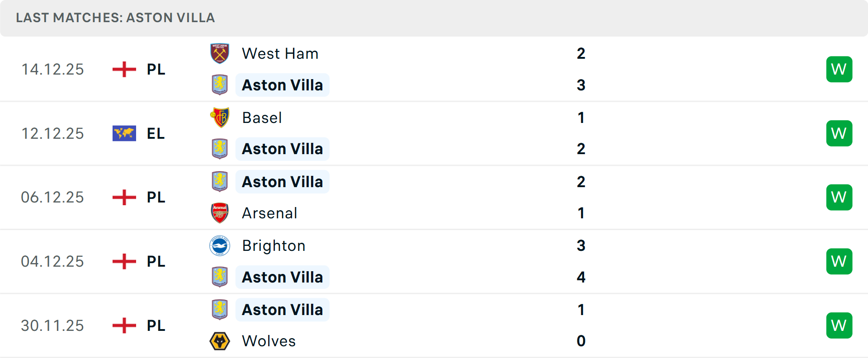Click the win badge for Brighton match
This screenshot has height=358, width=868.
pyautogui.click(x=839, y=261)
